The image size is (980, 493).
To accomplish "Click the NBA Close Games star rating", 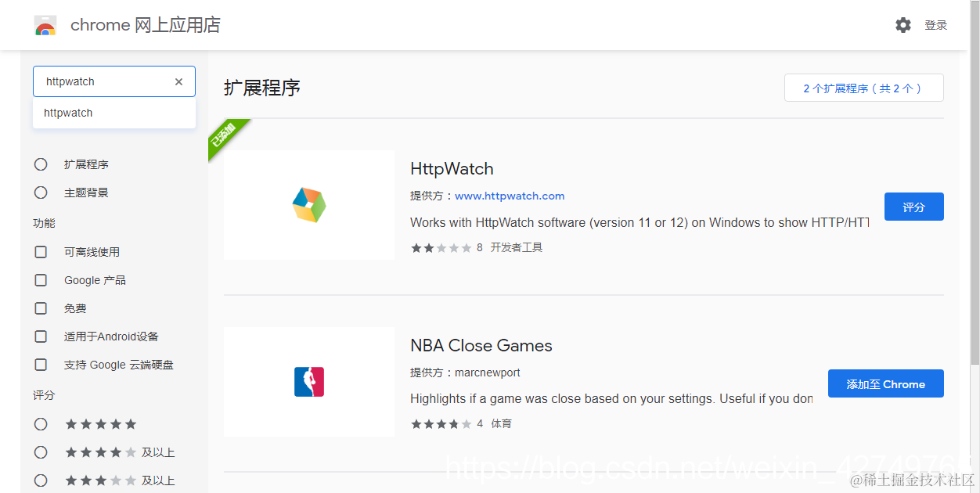I will 441,424.
